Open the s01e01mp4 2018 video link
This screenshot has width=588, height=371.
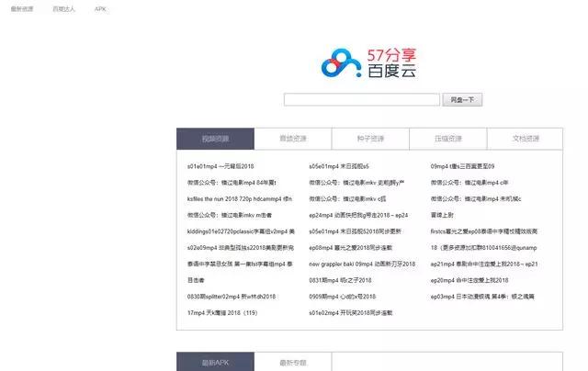click(220, 166)
